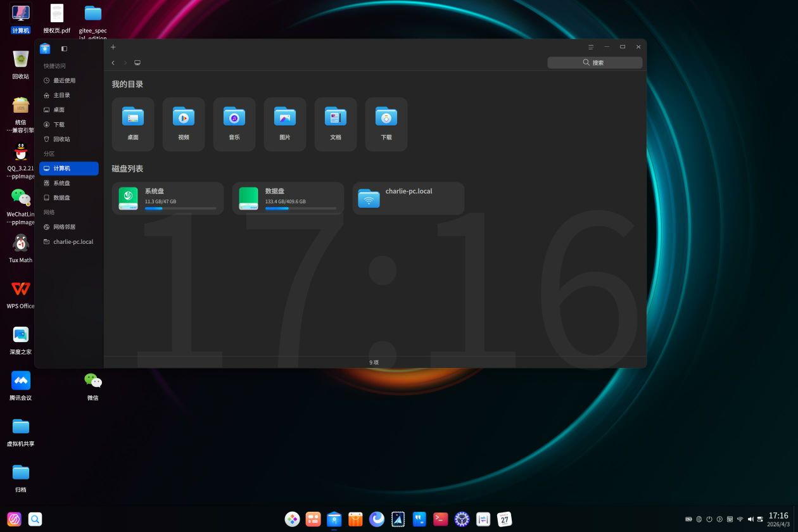Select 网络邻居 in the sidebar
798x532 pixels.
(64, 227)
